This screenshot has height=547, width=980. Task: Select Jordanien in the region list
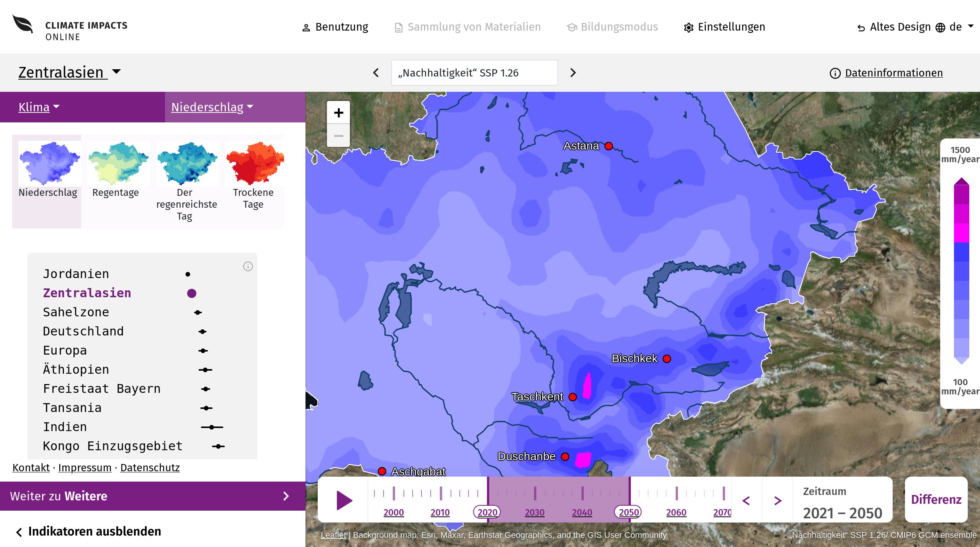coord(76,274)
